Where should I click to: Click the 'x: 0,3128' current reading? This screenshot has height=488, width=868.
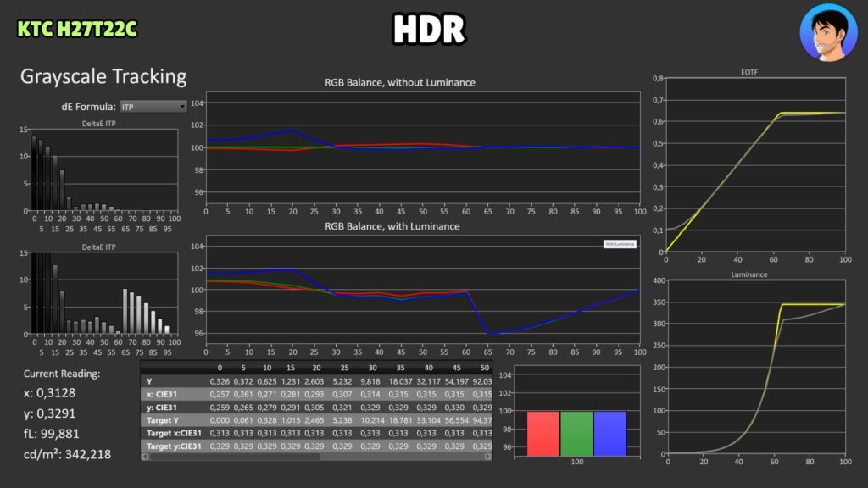49,393
